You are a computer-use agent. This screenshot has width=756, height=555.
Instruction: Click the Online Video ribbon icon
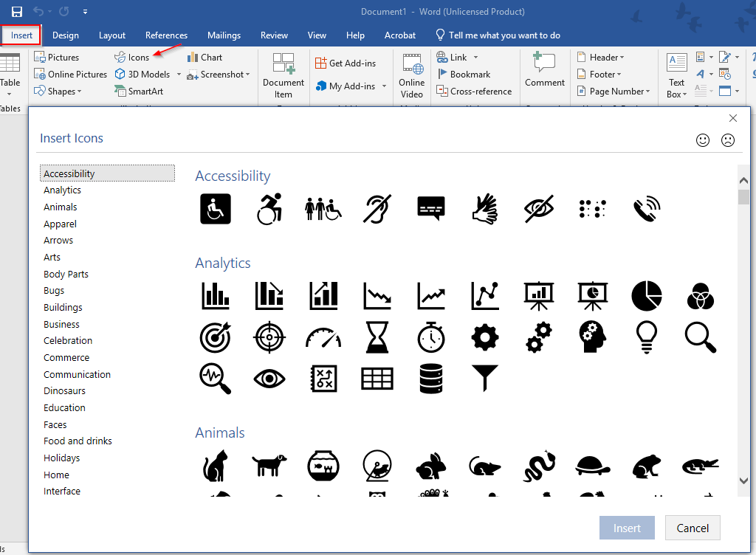pyautogui.click(x=411, y=74)
